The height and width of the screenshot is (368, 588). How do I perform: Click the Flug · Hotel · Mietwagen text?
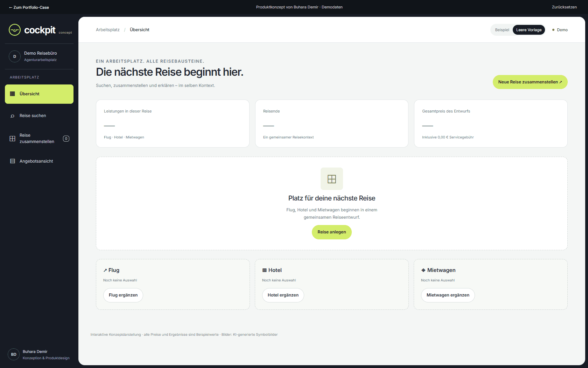(124, 137)
